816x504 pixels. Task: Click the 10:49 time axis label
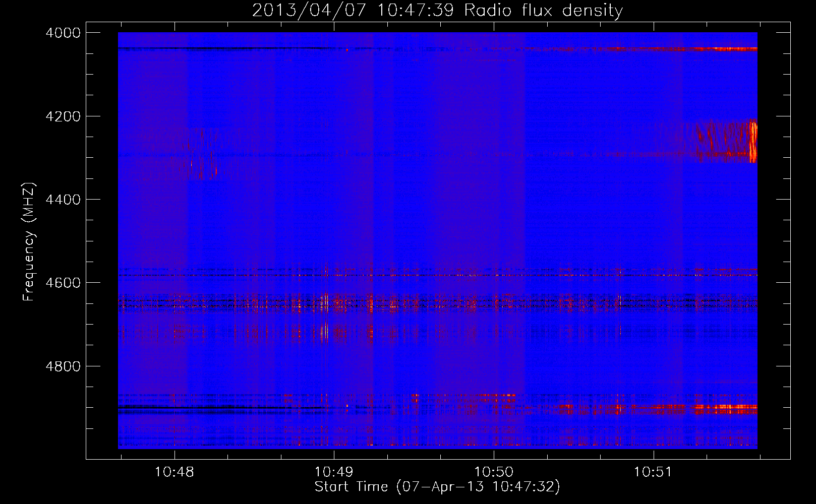coord(334,472)
